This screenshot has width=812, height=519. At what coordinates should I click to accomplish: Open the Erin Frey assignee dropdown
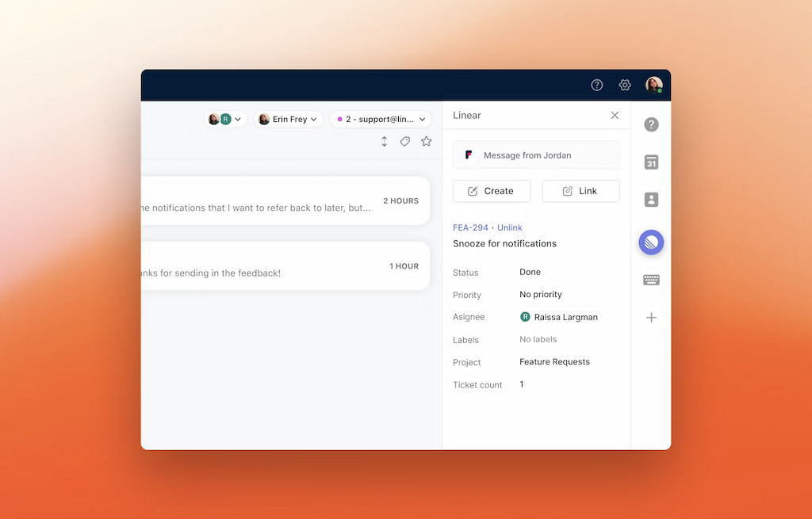click(288, 119)
